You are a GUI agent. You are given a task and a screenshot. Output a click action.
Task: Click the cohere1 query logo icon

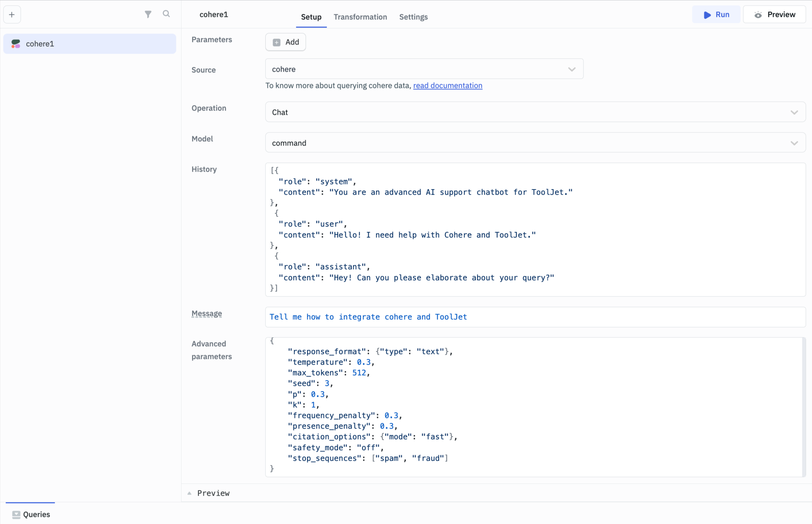pos(16,44)
